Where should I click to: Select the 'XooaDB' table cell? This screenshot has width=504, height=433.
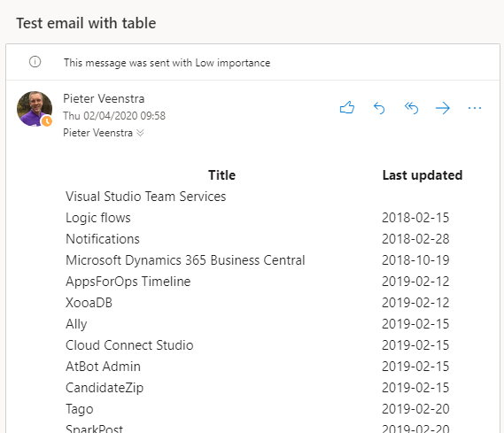click(x=89, y=303)
